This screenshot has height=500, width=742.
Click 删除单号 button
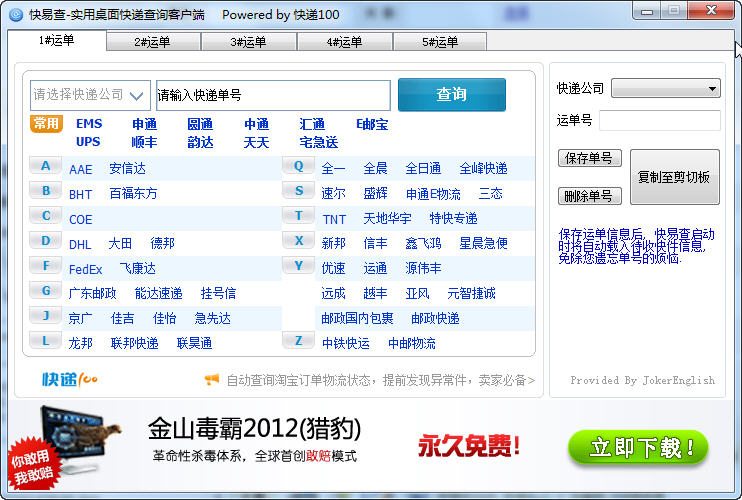(x=589, y=196)
